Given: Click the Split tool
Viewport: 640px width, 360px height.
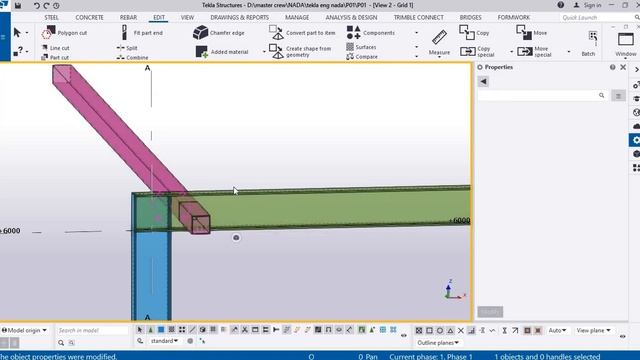Looking at the screenshot, I should 127,48.
